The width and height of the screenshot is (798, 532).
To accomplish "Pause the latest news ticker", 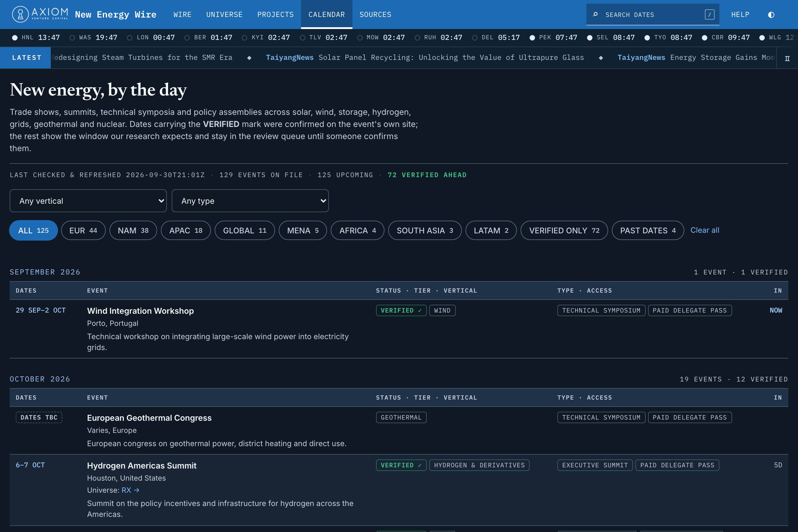I will click(787, 58).
